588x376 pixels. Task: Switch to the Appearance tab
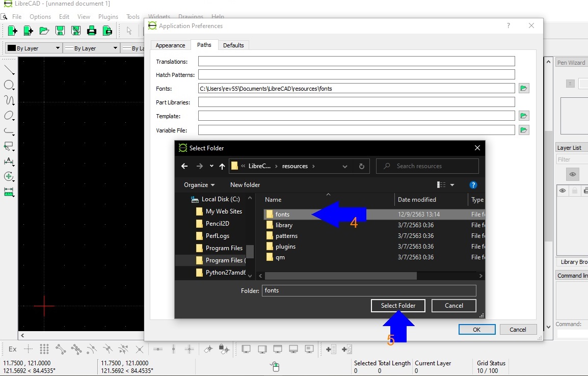(170, 45)
